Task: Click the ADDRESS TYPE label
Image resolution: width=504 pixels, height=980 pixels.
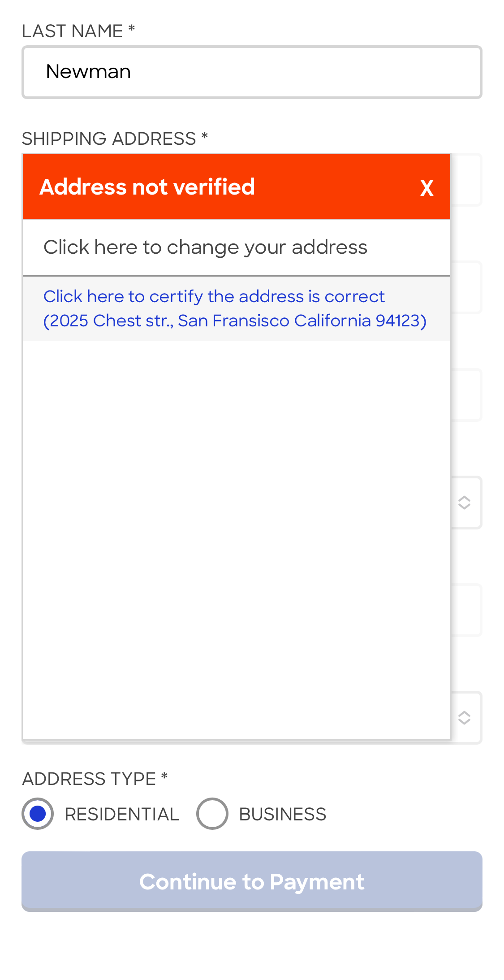Action: coord(89,779)
